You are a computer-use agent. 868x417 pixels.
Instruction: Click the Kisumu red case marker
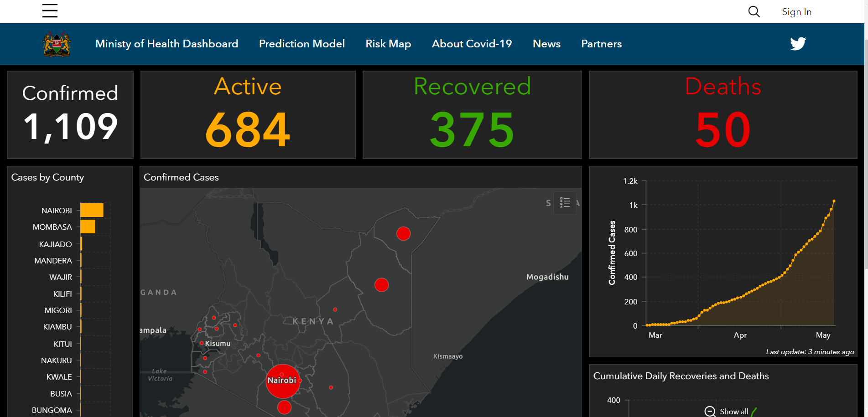[x=202, y=343]
